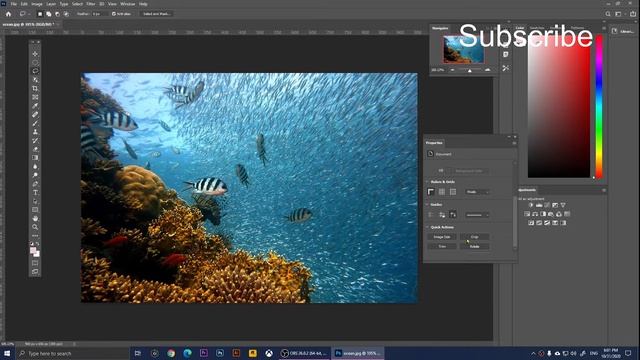Image resolution: width=640 pixels, height=360 pixels.
Task: Toggle rulers in Rulers & Grids section
Action: [x=431, y=191]
